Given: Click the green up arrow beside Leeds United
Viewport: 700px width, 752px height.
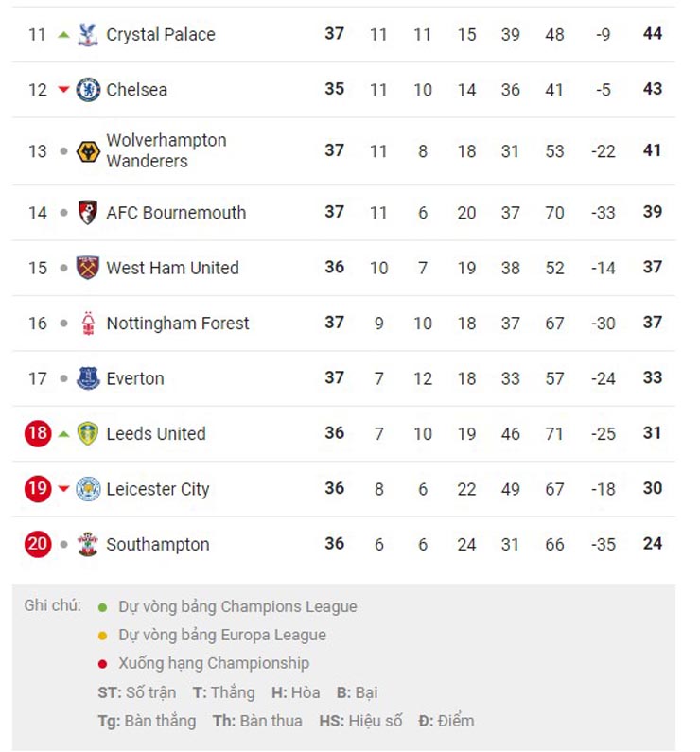Looking at the screenshot, I should click(63, 434).
